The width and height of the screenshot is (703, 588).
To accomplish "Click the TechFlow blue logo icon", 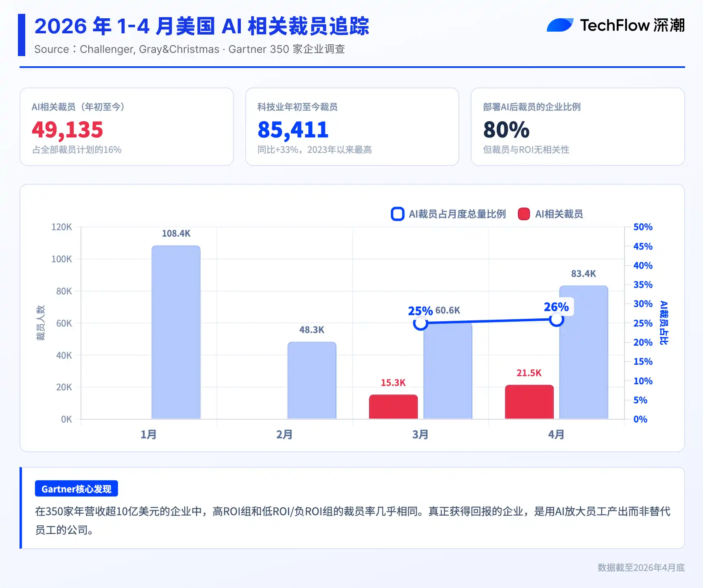I will pyautogui.click(x=560, y=25).
